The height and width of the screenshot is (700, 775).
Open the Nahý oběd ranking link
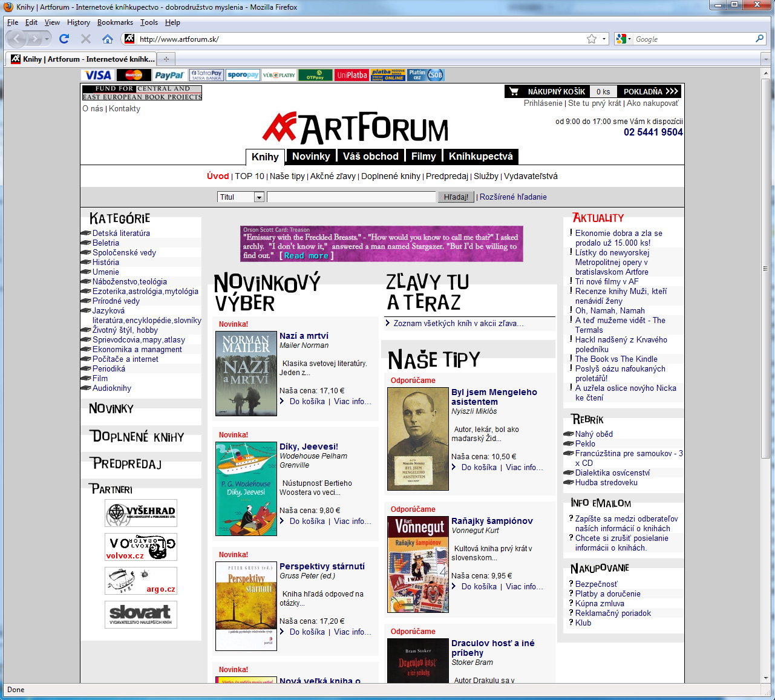point(594,434)
